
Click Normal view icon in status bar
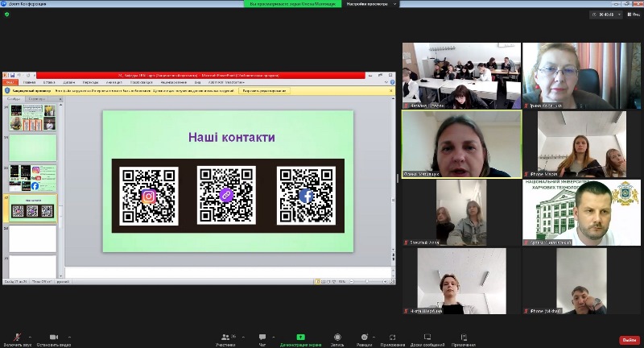click(x=318, y=281)
